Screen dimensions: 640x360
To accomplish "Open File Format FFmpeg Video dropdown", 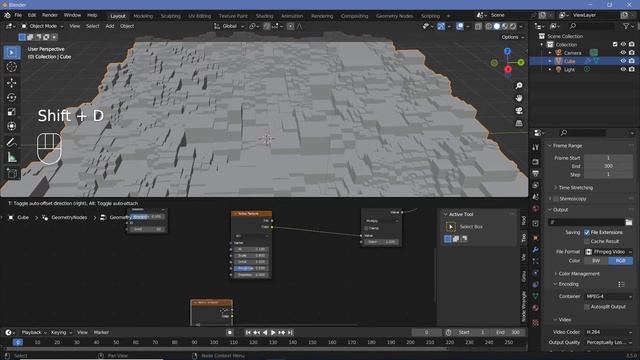I will point(609,252).
